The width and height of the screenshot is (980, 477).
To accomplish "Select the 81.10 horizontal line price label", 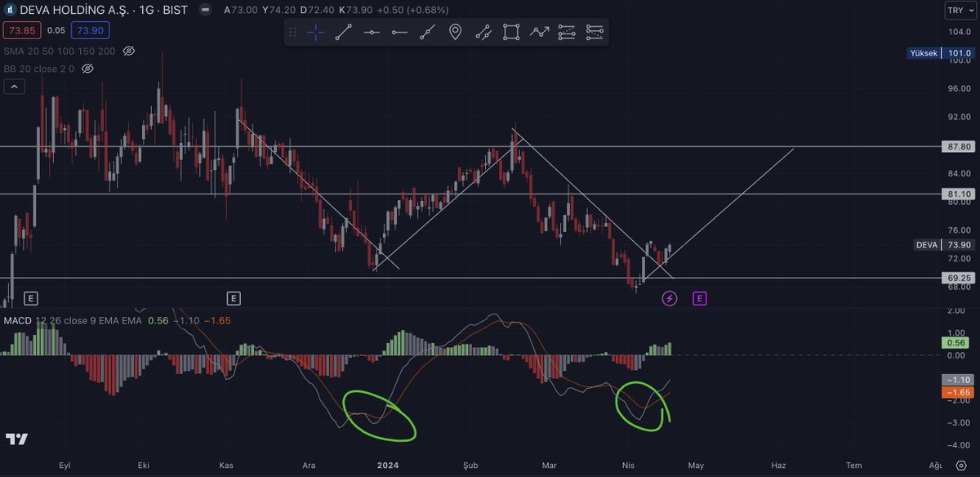I will click(960, 194).
